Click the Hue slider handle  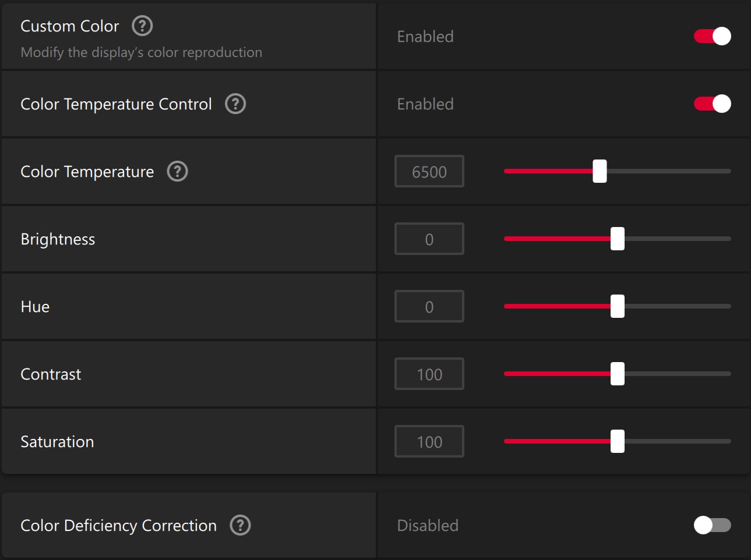pos(618,306)
